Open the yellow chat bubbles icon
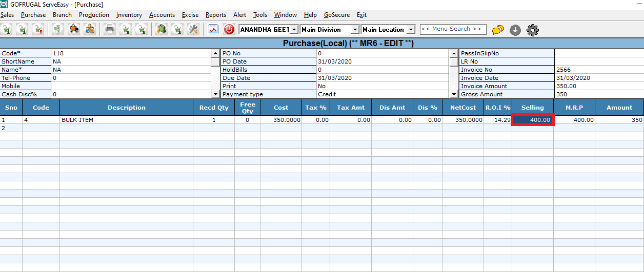Image resolution: width=644 pixels, height=272 pixels. 498,30
